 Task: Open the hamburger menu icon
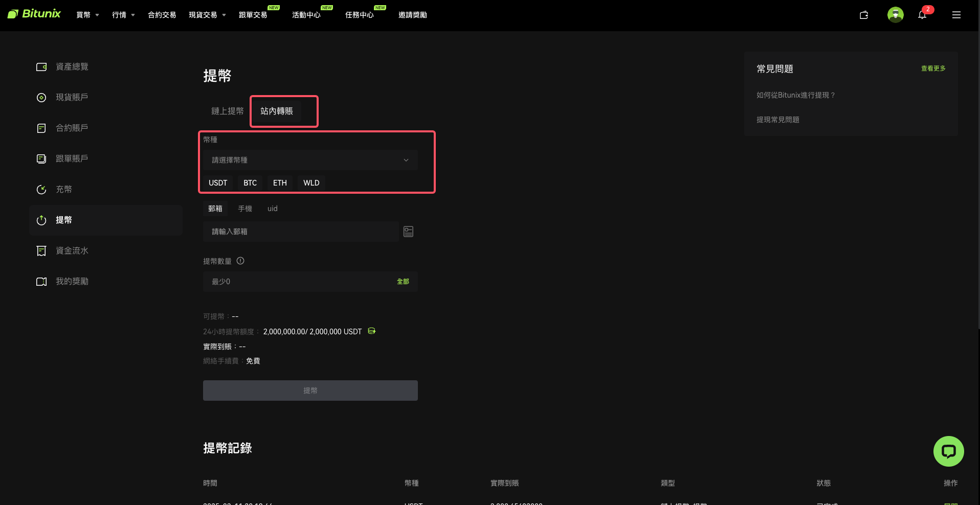click(956, 15)
